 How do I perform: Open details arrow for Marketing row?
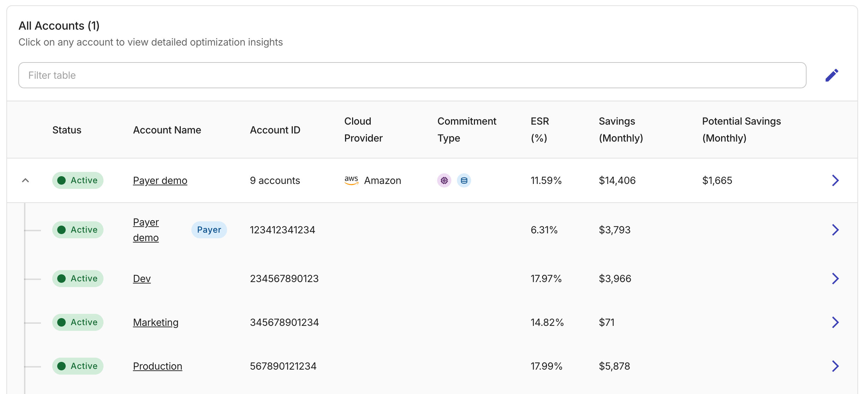pyautogui.click(x=835, y=322)
